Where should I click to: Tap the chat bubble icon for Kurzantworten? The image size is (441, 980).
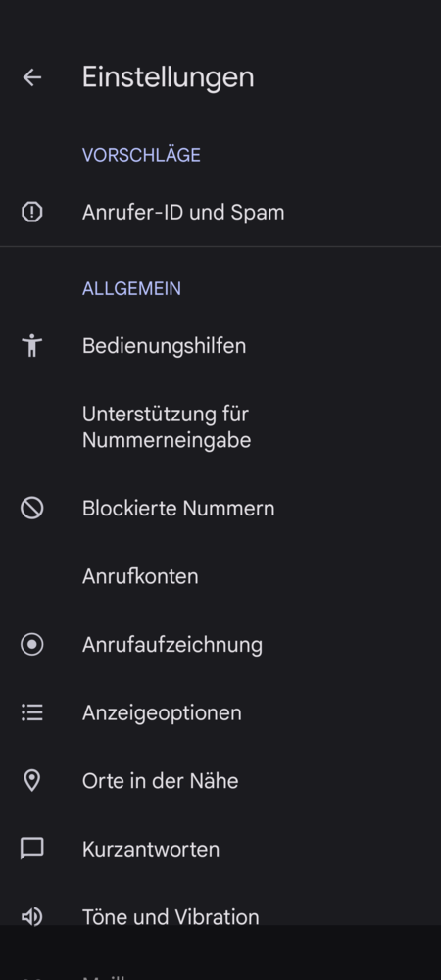point(32,849)
